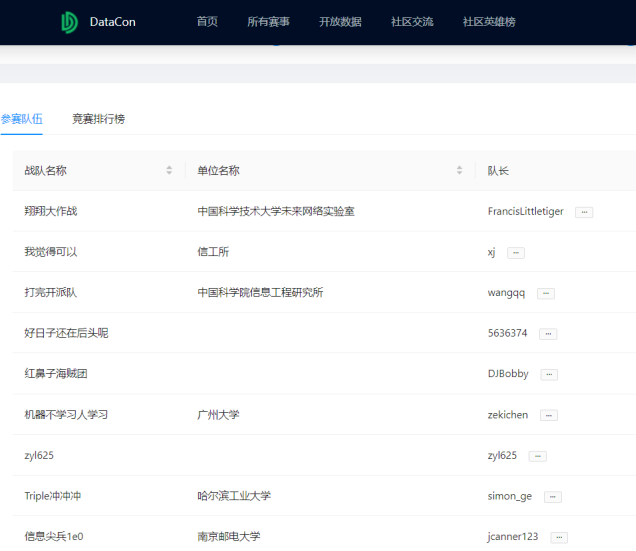Click the 队长 column header
Screen dimensions: 636x551
[498, 171]
